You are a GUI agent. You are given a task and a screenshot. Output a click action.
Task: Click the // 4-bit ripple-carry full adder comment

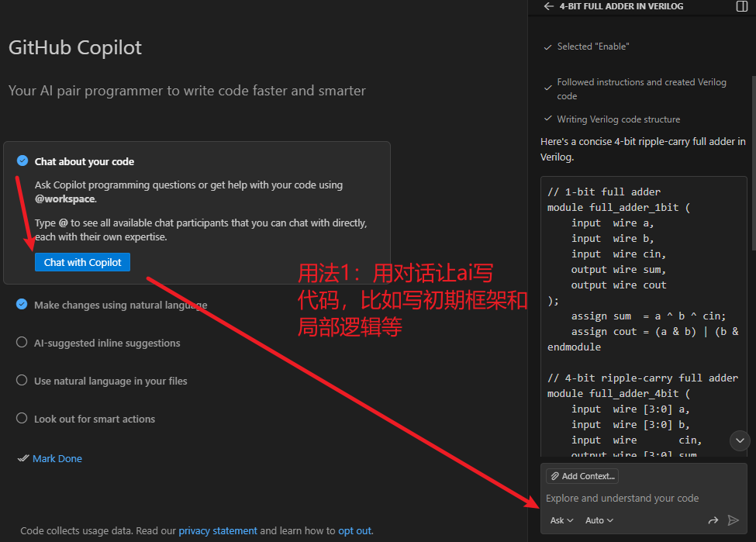click(643, 378)
